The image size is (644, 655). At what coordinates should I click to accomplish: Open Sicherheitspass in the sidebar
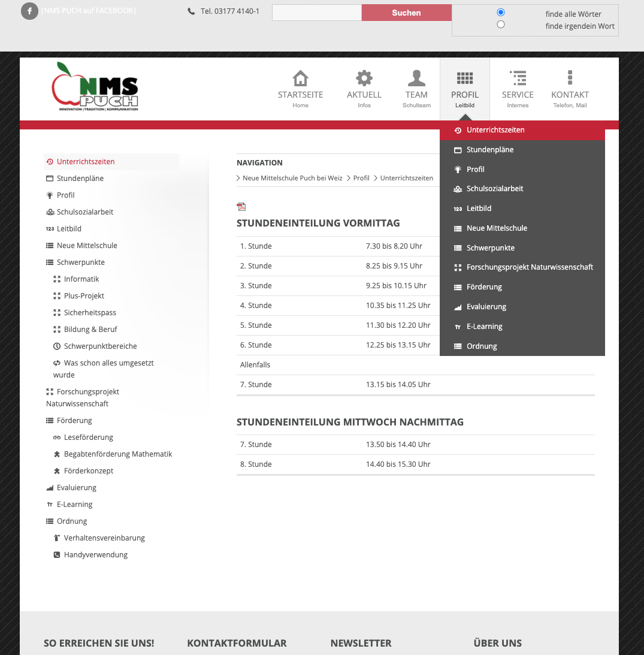tap(90, 312)
